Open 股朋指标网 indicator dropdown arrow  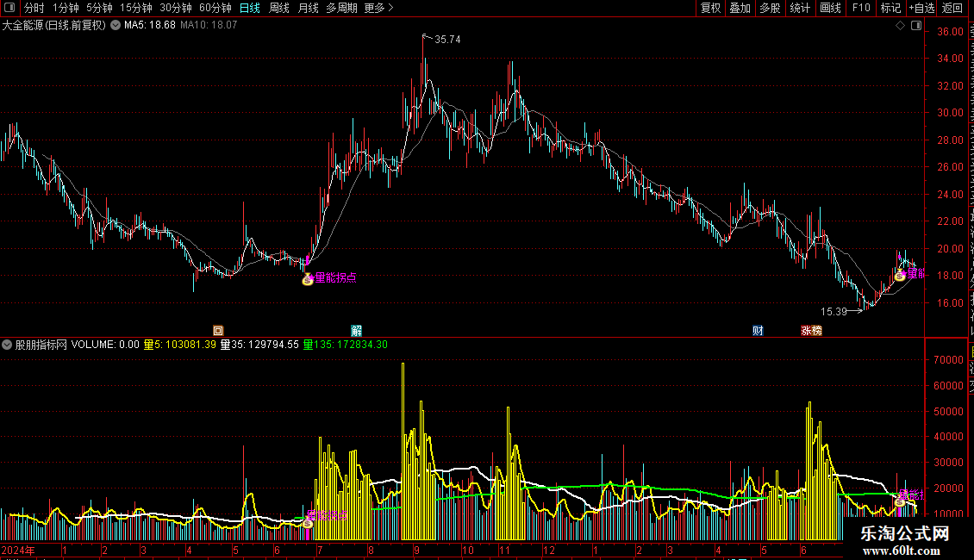point(7,345)
